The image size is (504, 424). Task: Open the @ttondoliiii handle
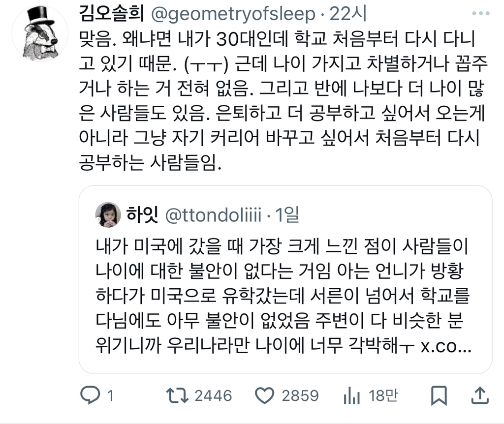(x=213, y=215)
